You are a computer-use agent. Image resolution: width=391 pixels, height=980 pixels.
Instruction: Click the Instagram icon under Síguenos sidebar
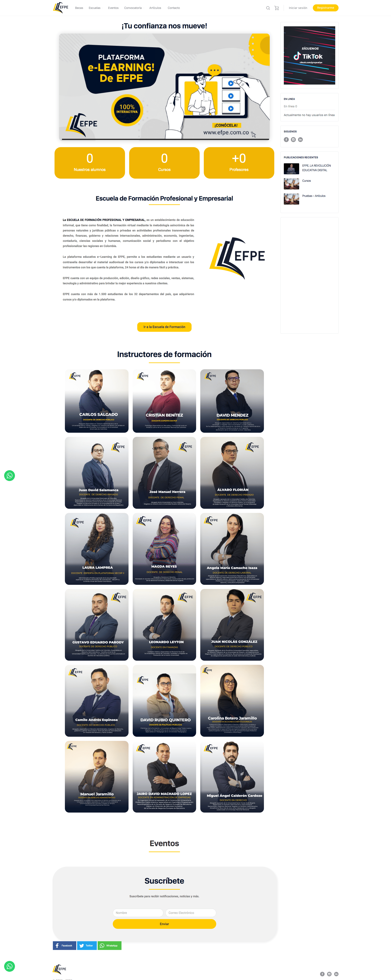pyautogui.click(x=293, y=140)
